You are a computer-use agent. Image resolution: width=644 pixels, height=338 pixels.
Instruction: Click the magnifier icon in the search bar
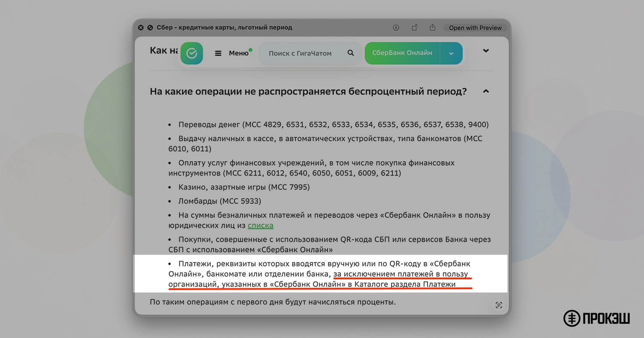tap(350, 53)
